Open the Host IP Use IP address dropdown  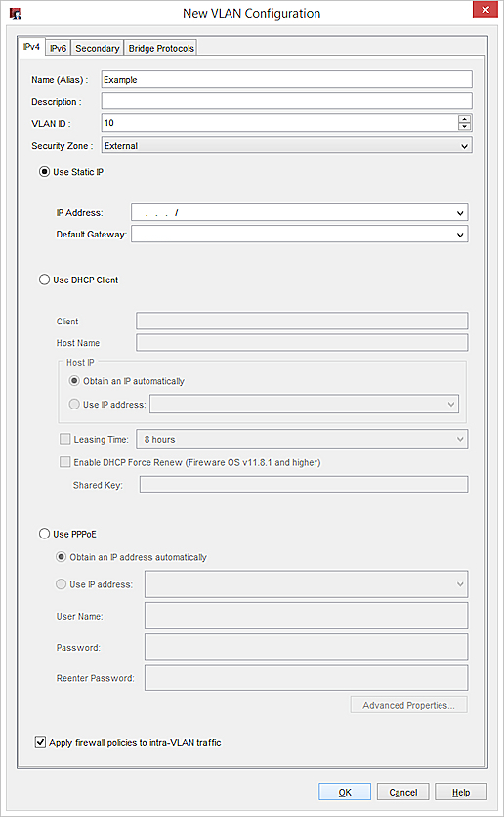[304, 404]
